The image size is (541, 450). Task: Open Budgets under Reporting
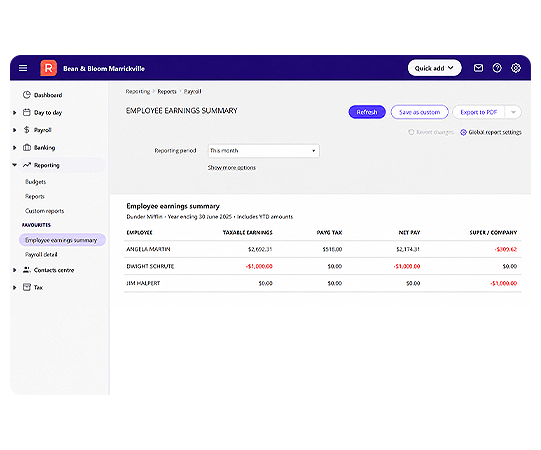click(36, 182)
